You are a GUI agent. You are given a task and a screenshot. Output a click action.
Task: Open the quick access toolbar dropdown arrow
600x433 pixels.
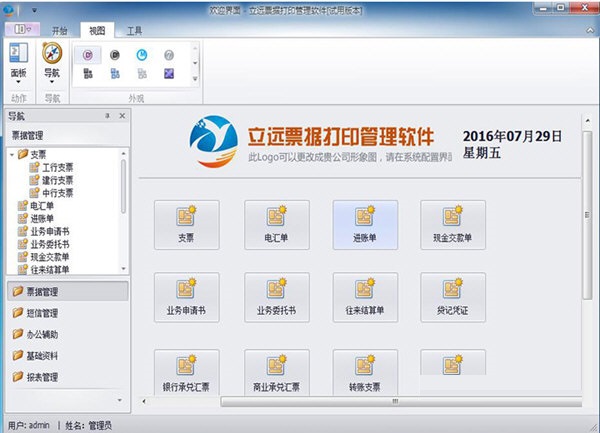[34, 10]
